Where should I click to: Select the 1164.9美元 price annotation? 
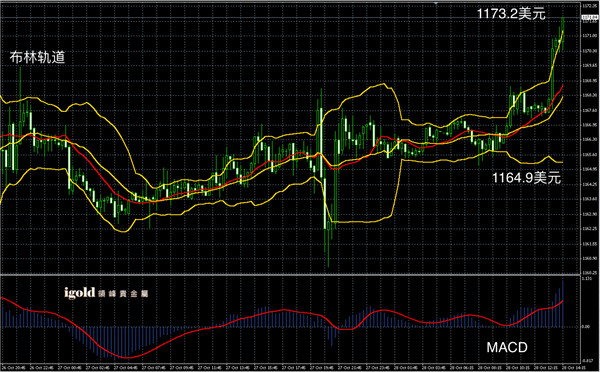pos(526,178)
